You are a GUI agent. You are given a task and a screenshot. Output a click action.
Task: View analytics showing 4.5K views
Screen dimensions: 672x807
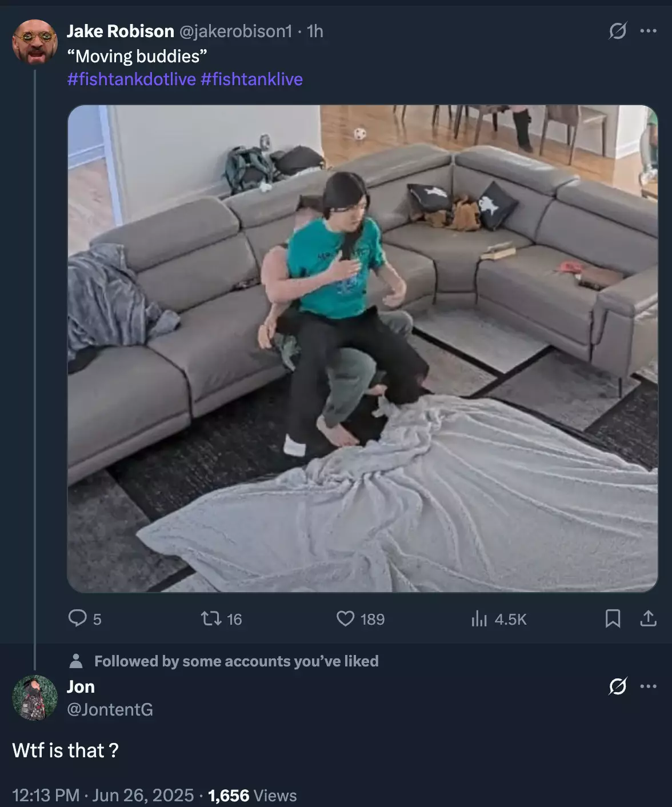(x=498, y=619)
